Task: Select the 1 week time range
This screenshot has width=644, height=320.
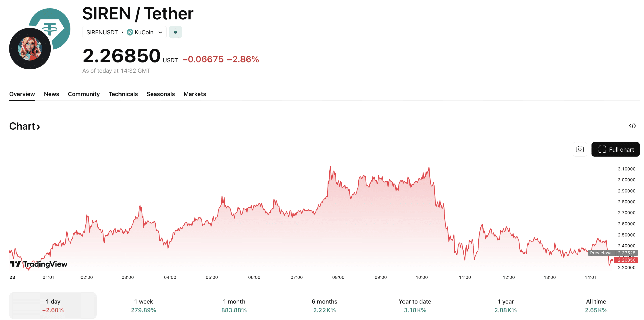Action: tap(143, 305)
